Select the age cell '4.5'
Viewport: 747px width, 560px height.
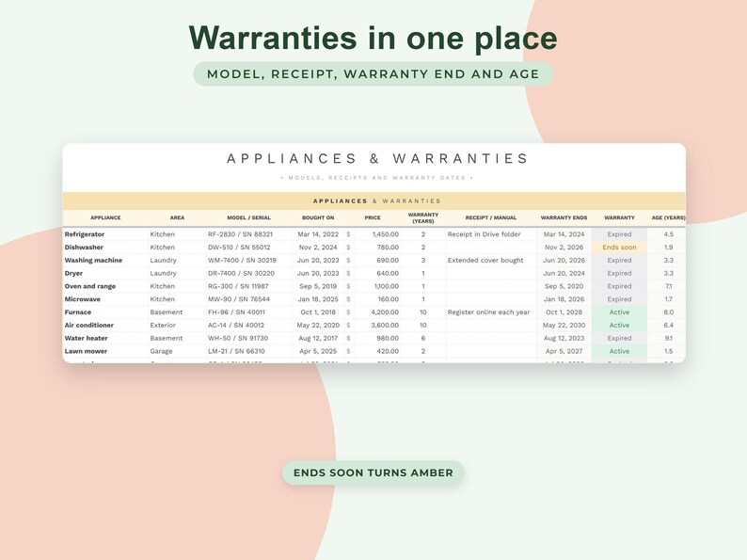(668, 234)
